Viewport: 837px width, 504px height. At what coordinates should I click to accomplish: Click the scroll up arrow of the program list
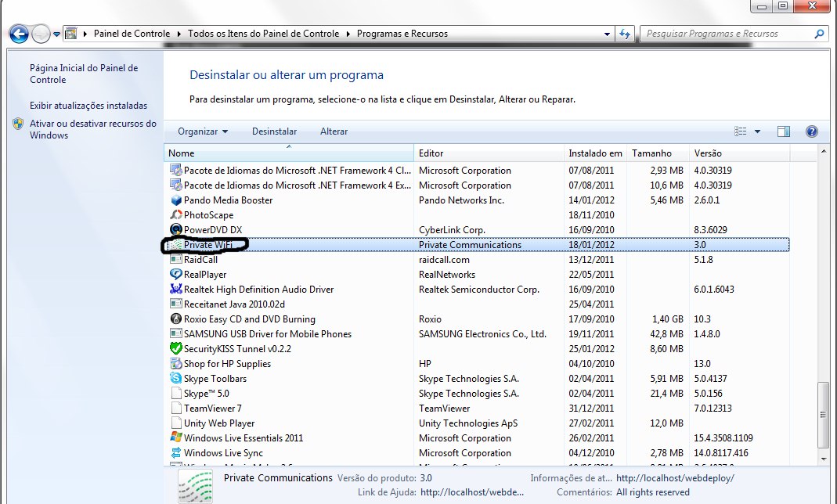point(823,152)
